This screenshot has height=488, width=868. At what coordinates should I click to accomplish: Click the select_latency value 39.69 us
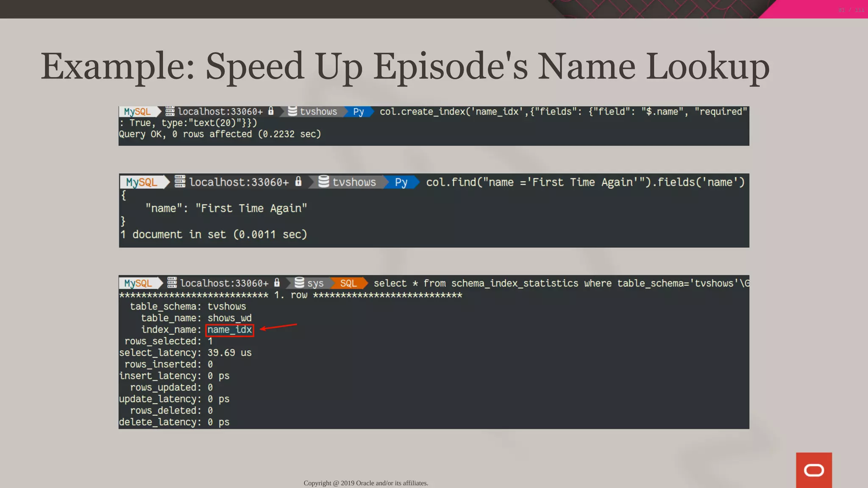[x=229, y=352]
